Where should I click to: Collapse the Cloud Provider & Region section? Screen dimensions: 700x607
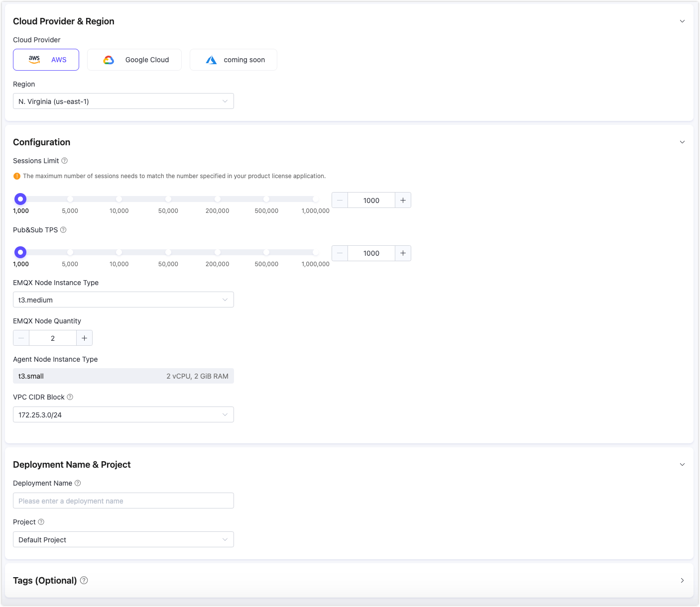682,21
